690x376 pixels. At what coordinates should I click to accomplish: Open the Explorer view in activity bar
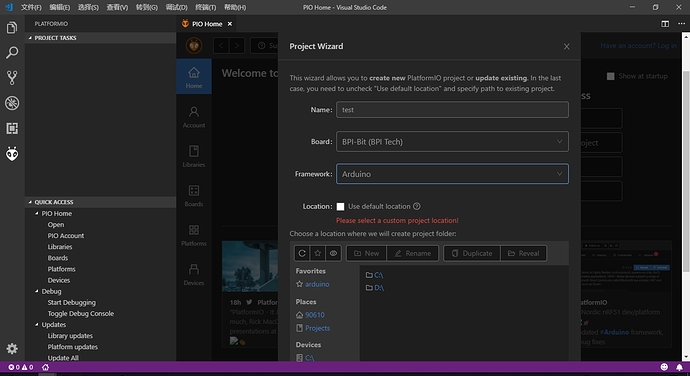click(12, 28)
